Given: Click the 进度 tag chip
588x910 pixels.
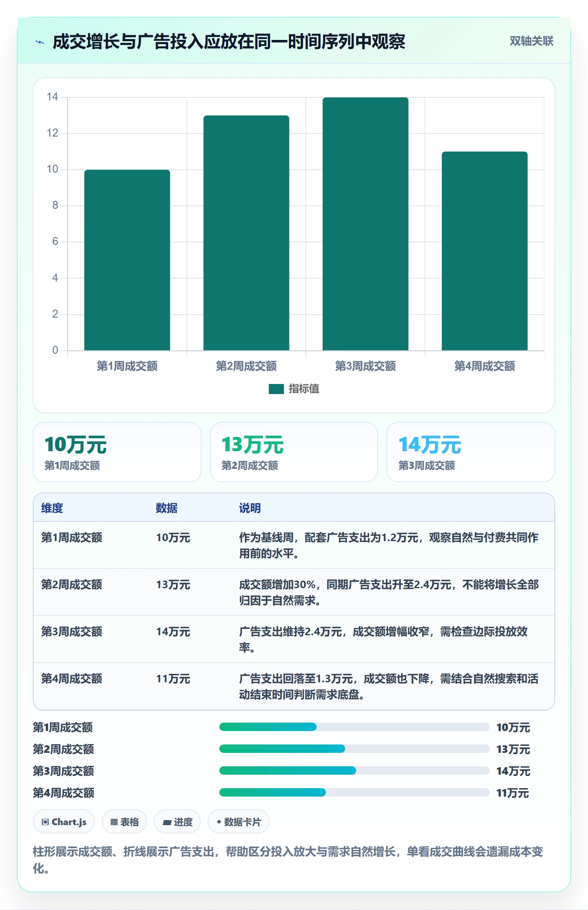Looking at the screenshot, I should [x=177, y=821].
